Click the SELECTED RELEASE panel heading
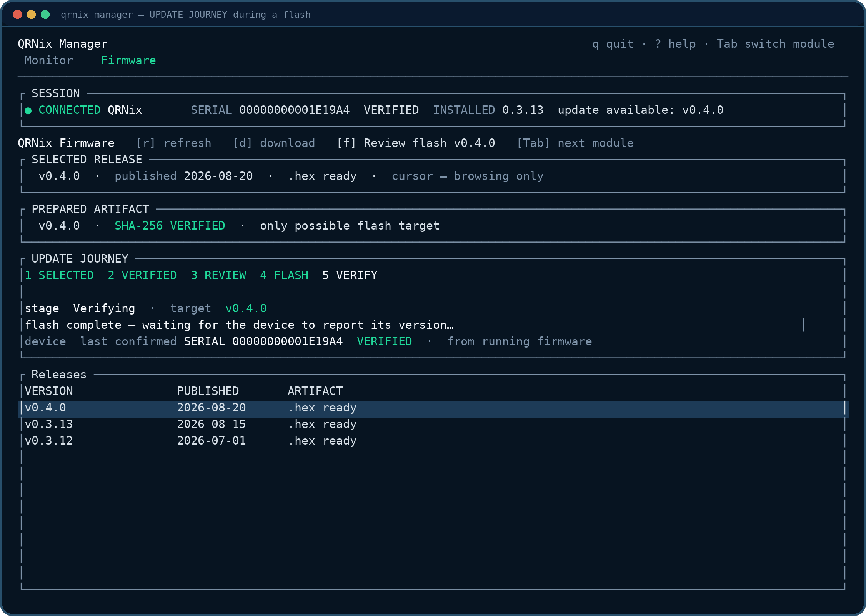 (87, 160)
